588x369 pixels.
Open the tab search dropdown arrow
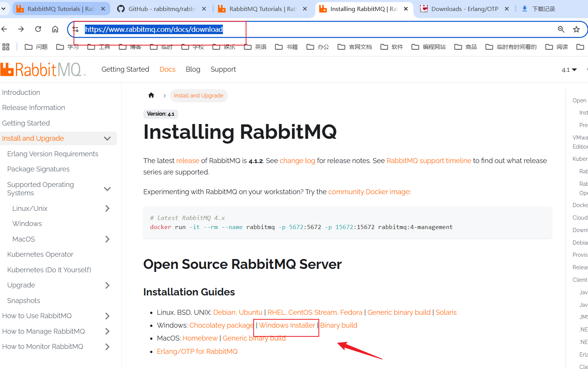[3, 8]
